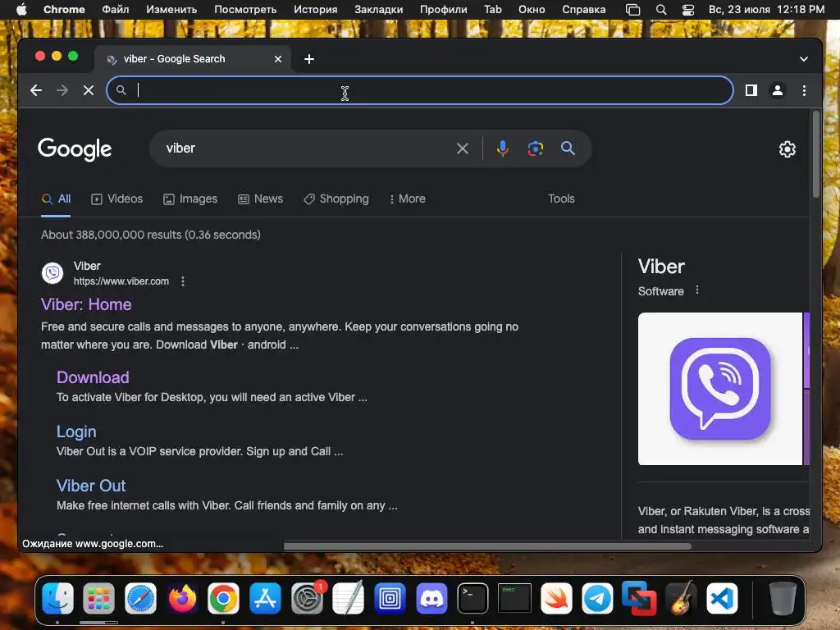The image size is (840, 630).
Task: Open the 'Viber: Home' result link
Action: pyautogui.click(x=86, y=304)
